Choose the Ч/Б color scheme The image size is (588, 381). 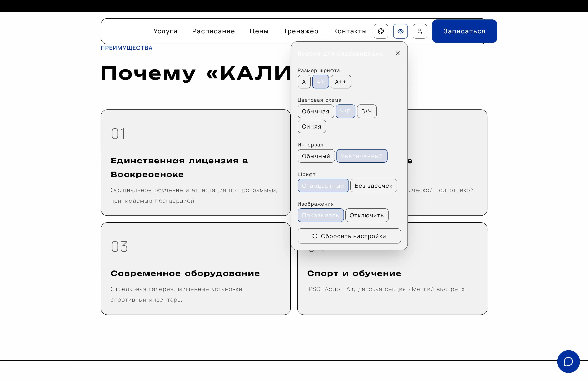(345, 111)
